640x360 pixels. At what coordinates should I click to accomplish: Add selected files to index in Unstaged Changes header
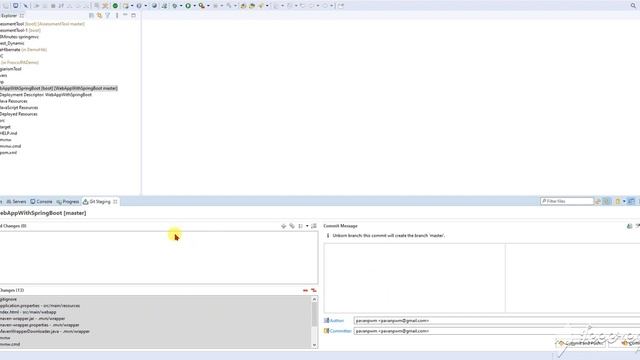(x=284, y=226)
